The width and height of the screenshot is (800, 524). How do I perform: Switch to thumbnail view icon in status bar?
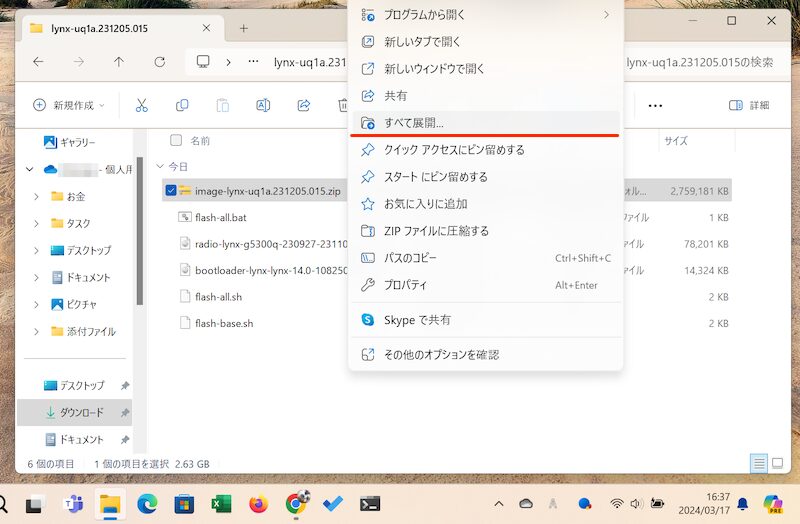[x=778, y=464]
